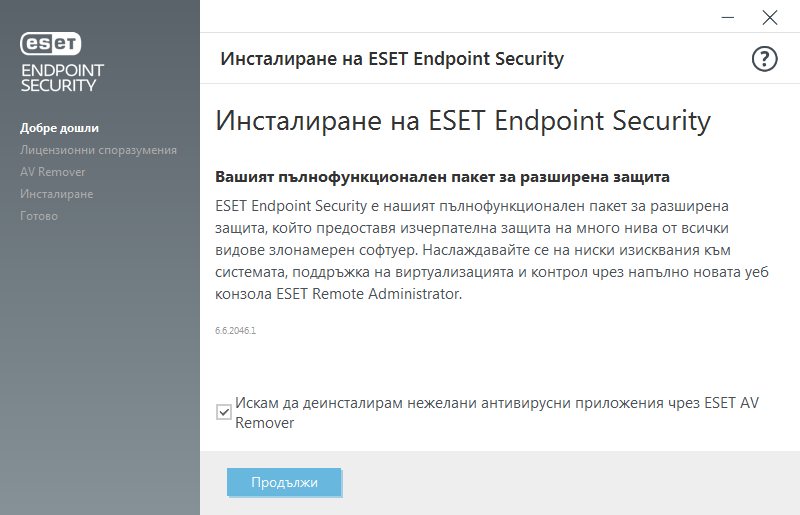Open the Инсталиране step in sidebar
Screen dimensions: 800x515
tap(56, 194)
